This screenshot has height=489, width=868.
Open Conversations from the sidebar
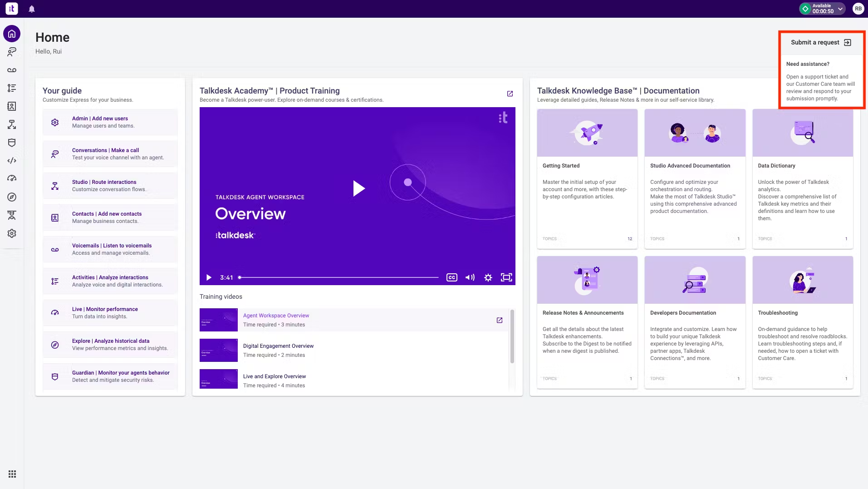click(12, 52)
